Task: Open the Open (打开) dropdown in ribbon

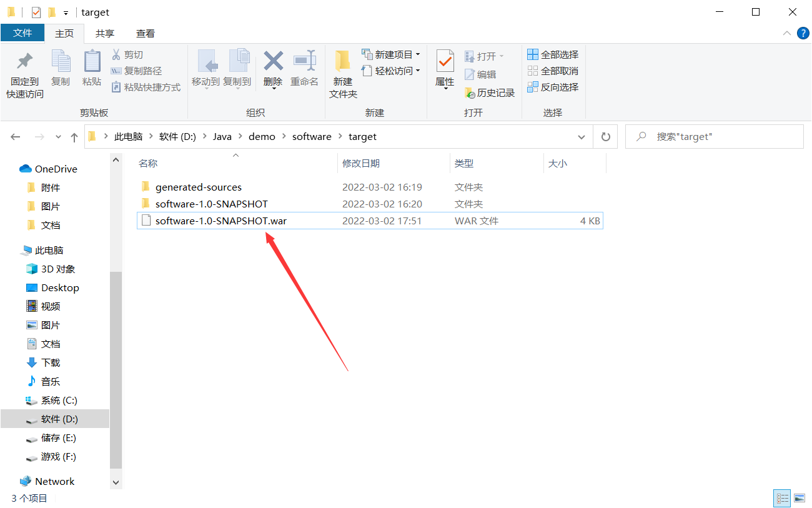Action: coord(501,56)
